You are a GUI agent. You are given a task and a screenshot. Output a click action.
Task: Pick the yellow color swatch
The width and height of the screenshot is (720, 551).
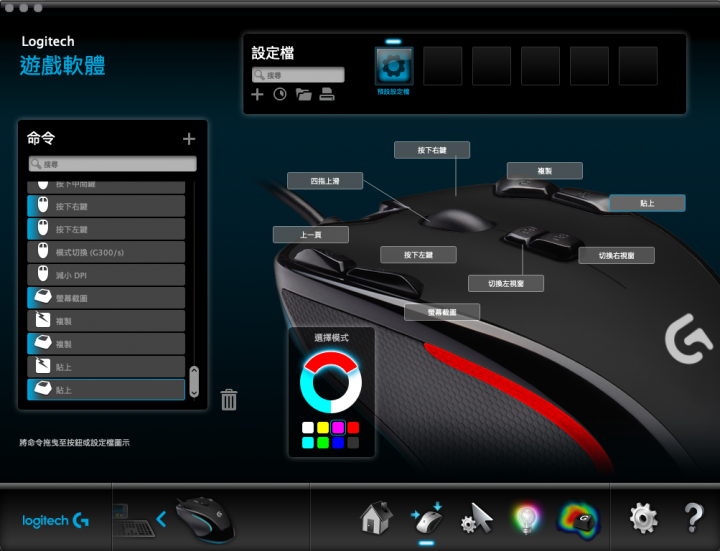coord(323,428)
